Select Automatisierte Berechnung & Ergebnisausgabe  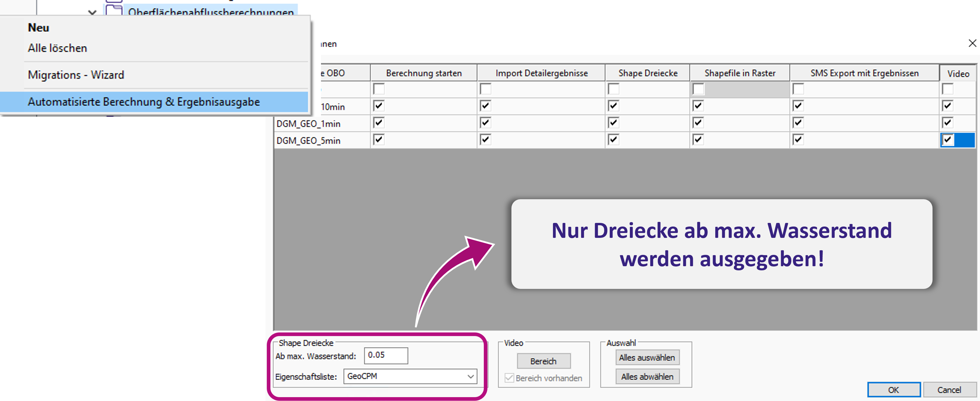click(x=144, y=102)
